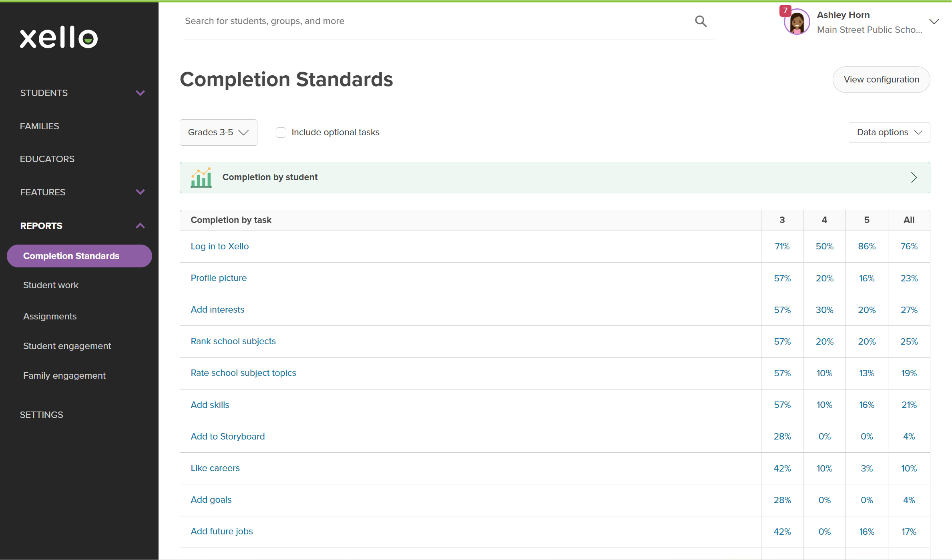Click the Add to Storyboard task link
Viewport: 952px width, 560px height.
pyautogui.click(x=228, y=436)
